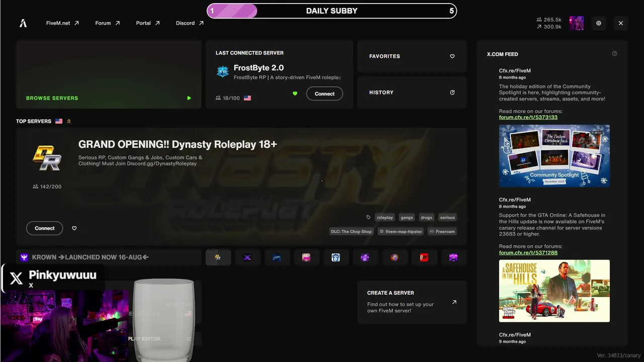
Task: Click the Pinkyuwuuu X handle overlay
Action: (63, 275)
